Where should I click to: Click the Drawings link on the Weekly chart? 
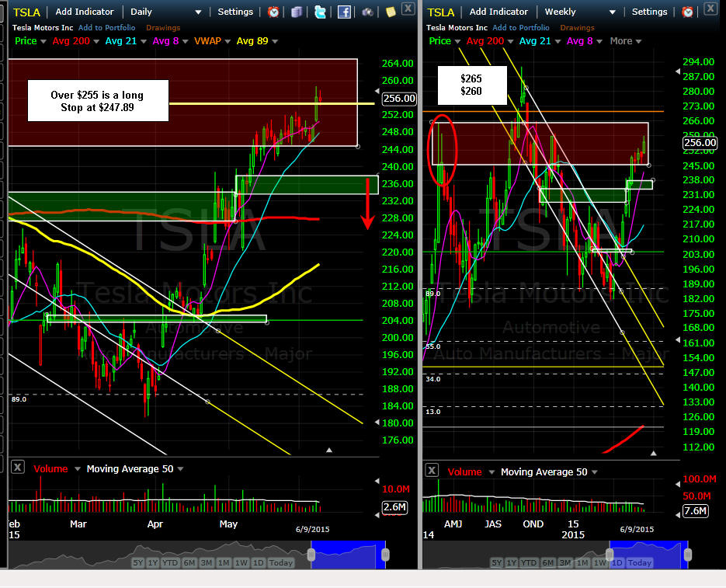[x=577, y=28]
